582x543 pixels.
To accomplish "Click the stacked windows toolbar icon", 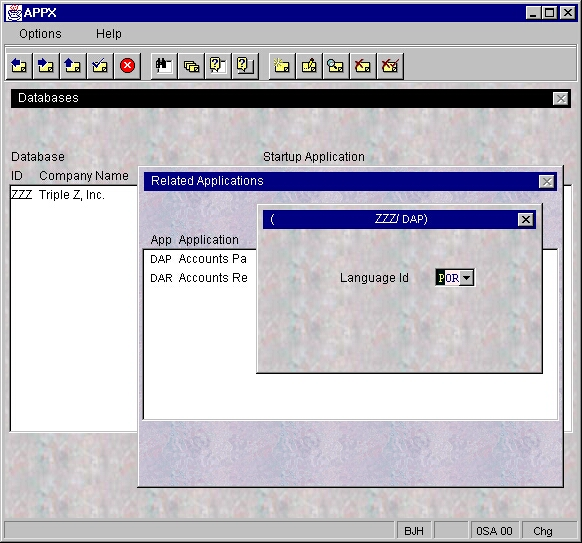I will coord(191,66).
